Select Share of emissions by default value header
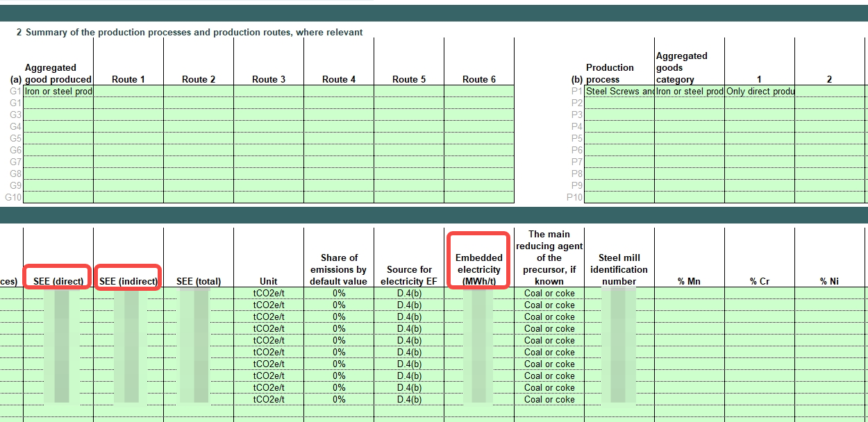868x422 pixels. [338, 269]
